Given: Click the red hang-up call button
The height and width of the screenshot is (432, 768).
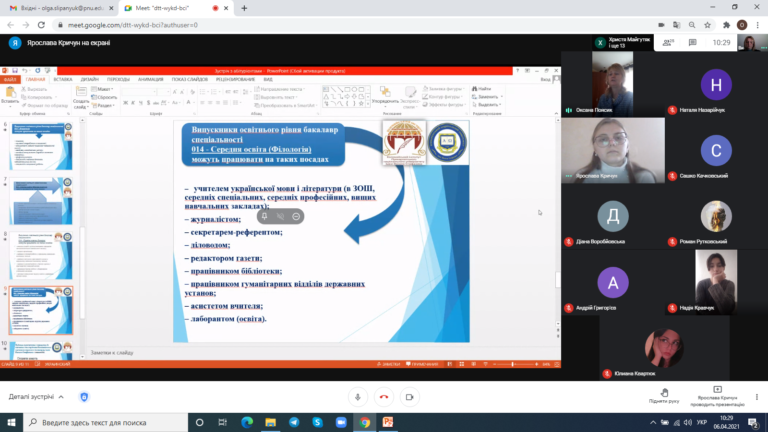Looking at the screenshot, I should point(384,397).
